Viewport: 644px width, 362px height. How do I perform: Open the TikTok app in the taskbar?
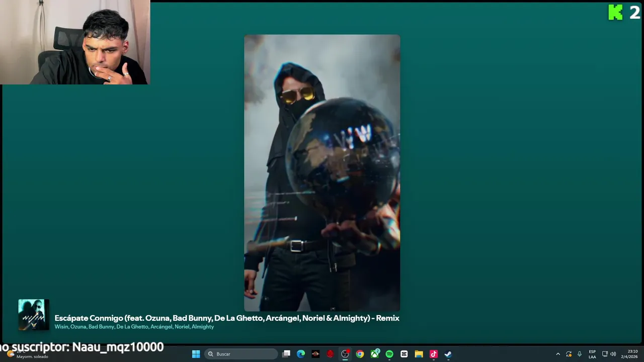pos(434,354)
